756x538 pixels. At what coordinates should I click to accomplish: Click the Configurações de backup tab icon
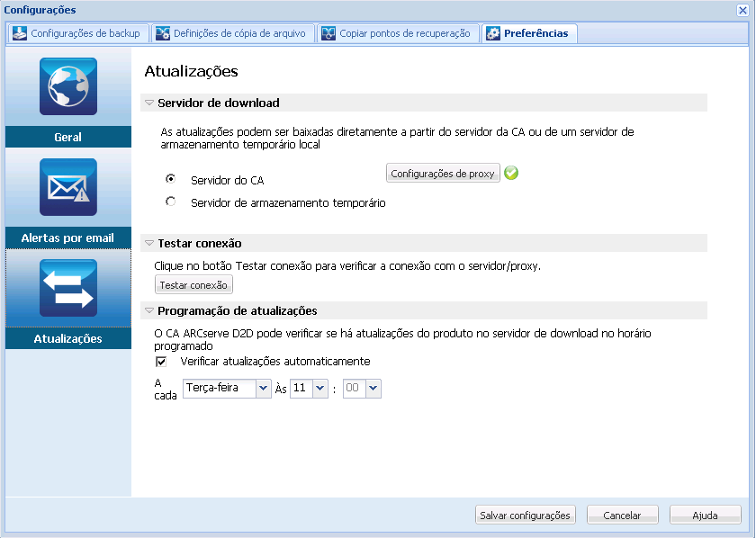click(19, 32)
